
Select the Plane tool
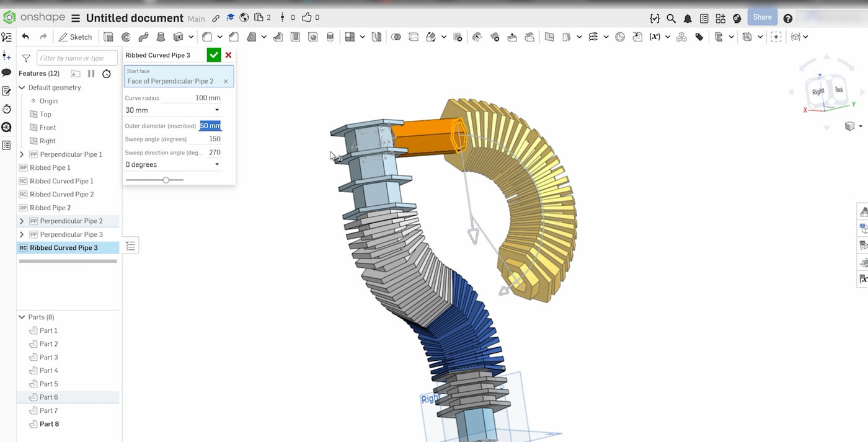point(549,37)
